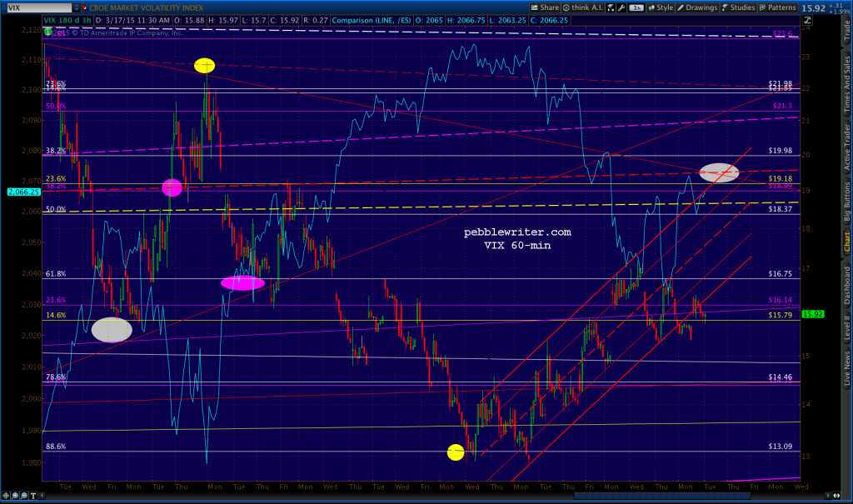
Task: Change the 1h timeframe selector
Action: point(636,7)
